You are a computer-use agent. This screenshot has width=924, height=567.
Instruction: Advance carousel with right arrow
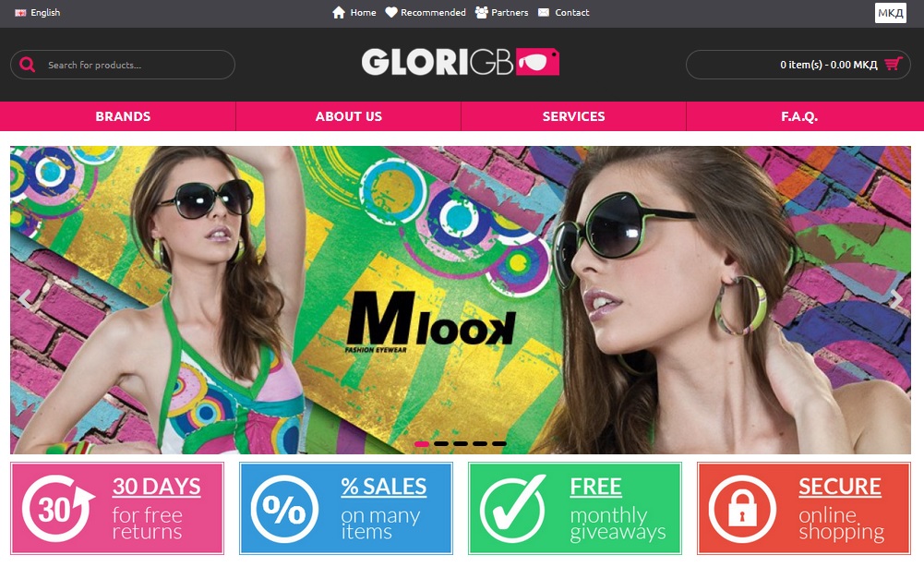click(895, 299)
